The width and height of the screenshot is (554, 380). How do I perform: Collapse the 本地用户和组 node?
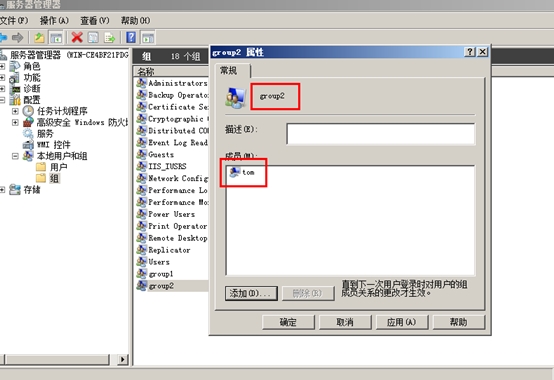[15, 156]
